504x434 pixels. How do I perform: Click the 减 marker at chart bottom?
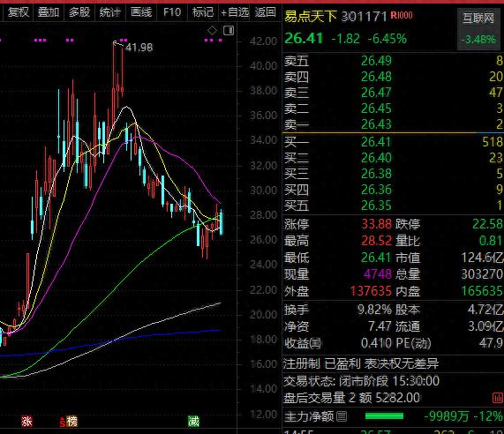193,421
